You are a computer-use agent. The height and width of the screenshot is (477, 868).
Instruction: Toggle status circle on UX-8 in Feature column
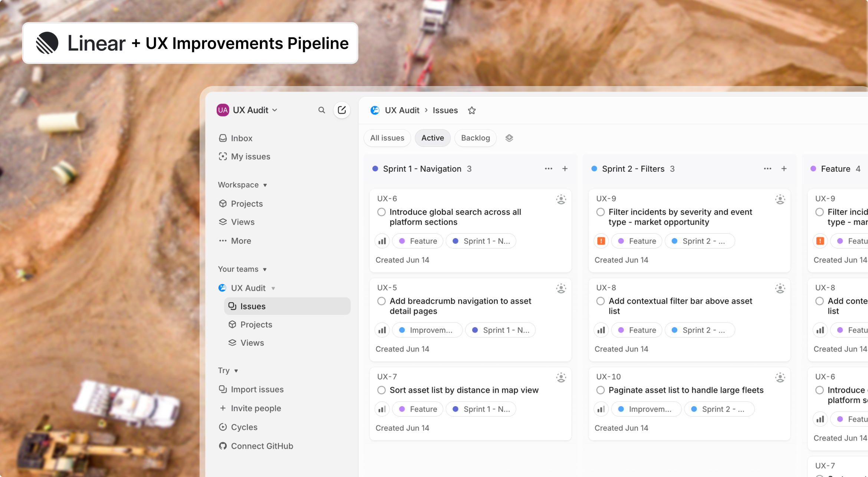pyautogui.click(x=820, y=301)
